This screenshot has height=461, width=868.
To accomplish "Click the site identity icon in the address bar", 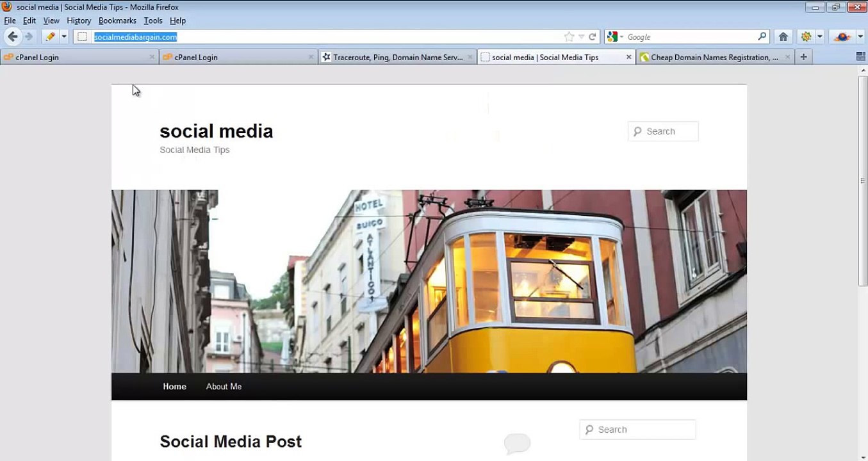I will coord(82,36).
